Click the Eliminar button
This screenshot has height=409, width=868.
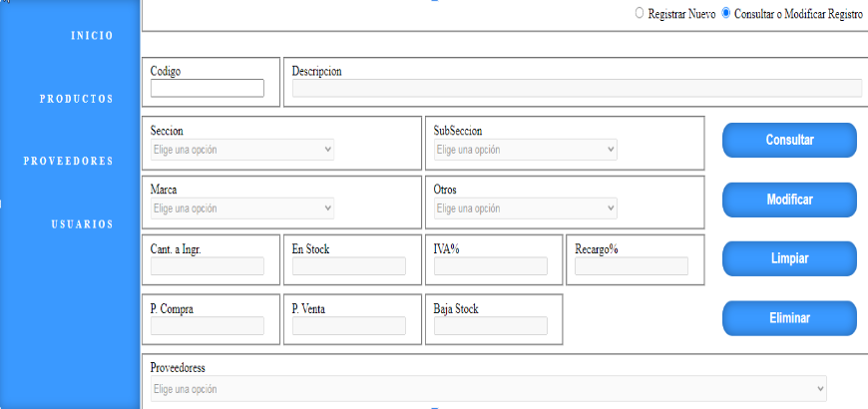pos(789,318)
